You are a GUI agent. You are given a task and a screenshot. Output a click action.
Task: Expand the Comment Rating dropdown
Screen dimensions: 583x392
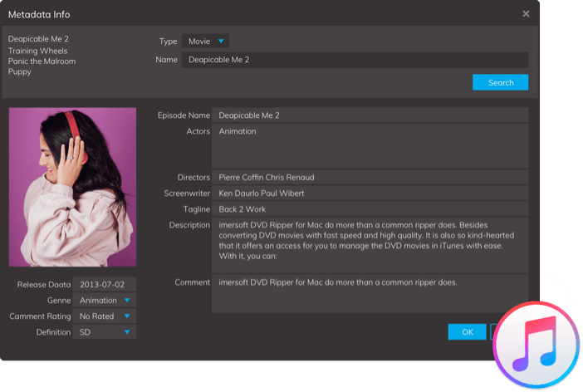coord(104,316)
